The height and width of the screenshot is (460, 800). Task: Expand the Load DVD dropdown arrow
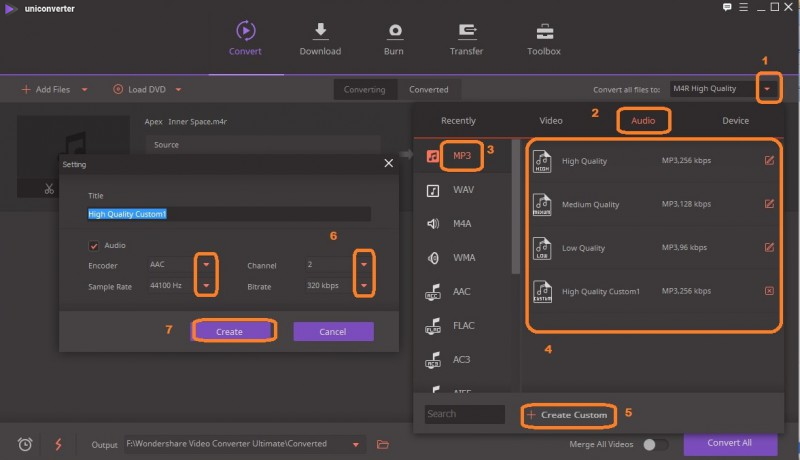pyautogui.click(x=178, y=90)
